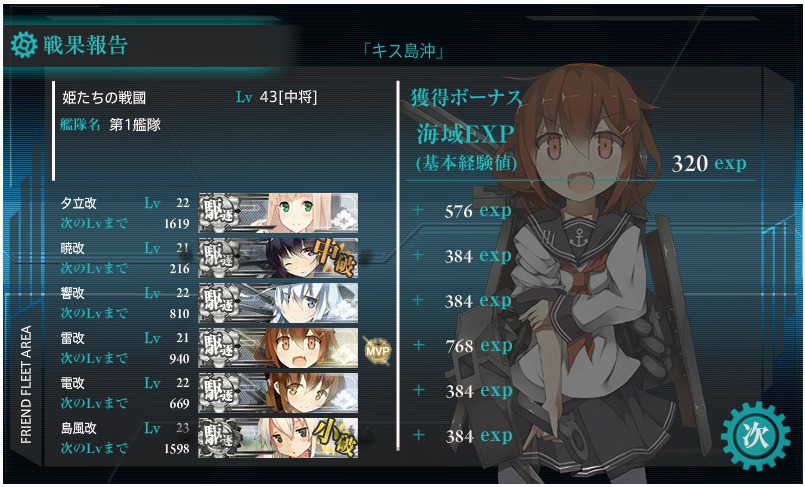Click the FRIEND FLEET AREA side label

coord(26,384)
